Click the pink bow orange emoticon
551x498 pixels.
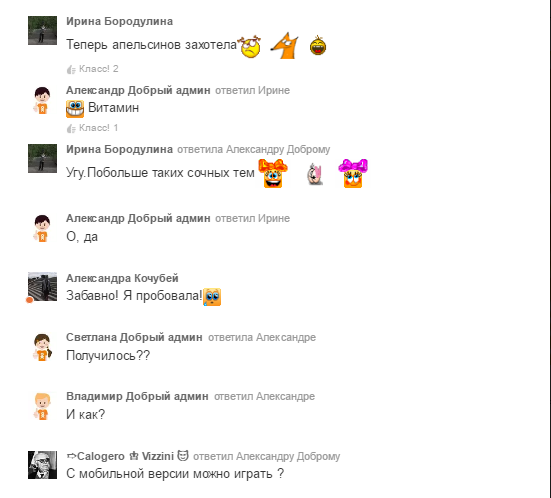(353, 173)
